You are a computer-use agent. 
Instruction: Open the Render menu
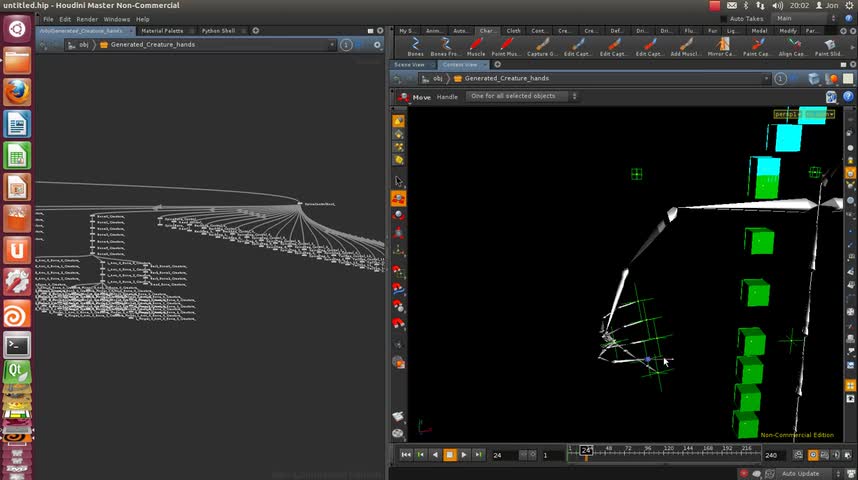tap(87, 19)
